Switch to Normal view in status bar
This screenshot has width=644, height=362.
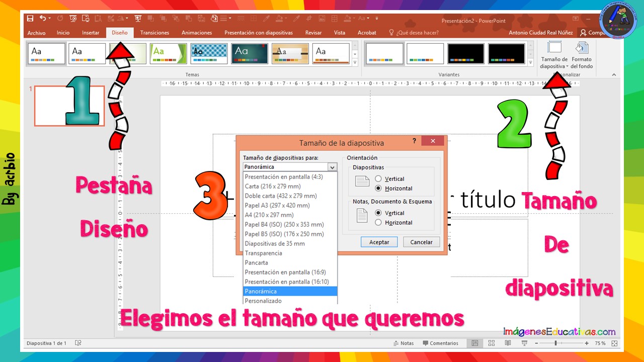[475, 343]
